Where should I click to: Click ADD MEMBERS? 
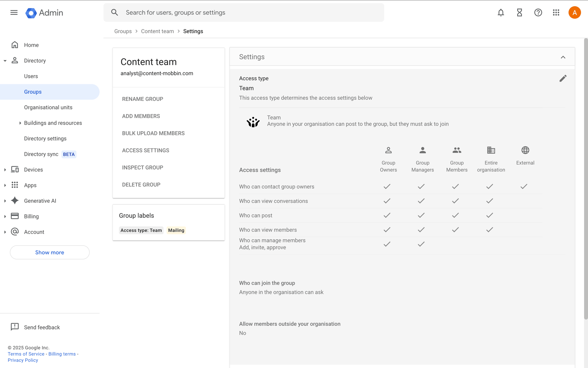[x=141, y=116]
